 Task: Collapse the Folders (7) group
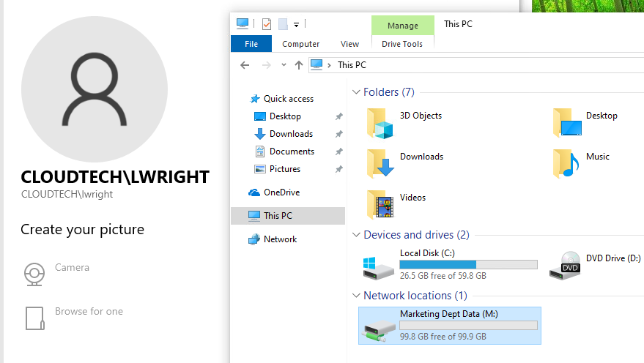coord(356,92)
